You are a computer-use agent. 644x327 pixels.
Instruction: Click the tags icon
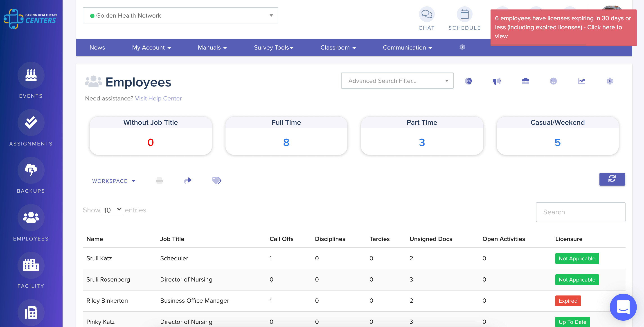tap(217, 180)
